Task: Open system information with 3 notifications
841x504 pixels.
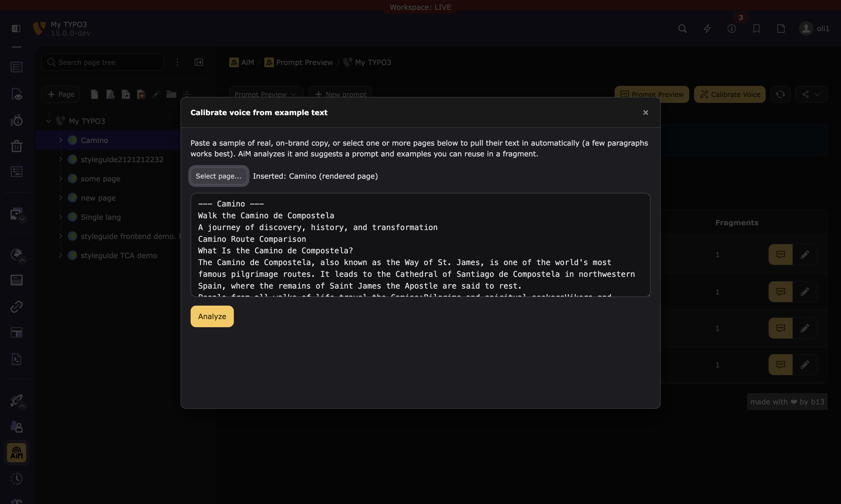Action: (732, 29)
